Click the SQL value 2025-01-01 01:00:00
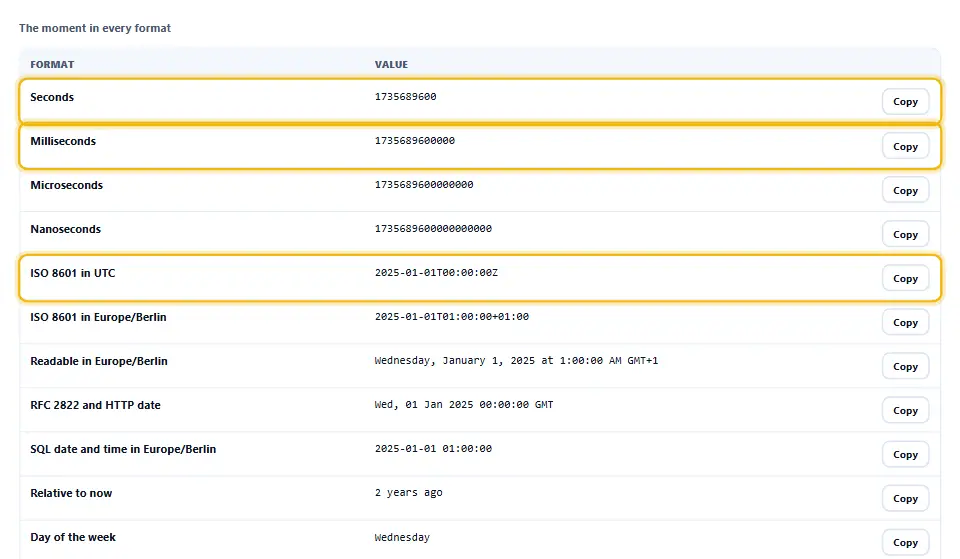The height and width of the screenshot is (559, 960). (433, 449)
